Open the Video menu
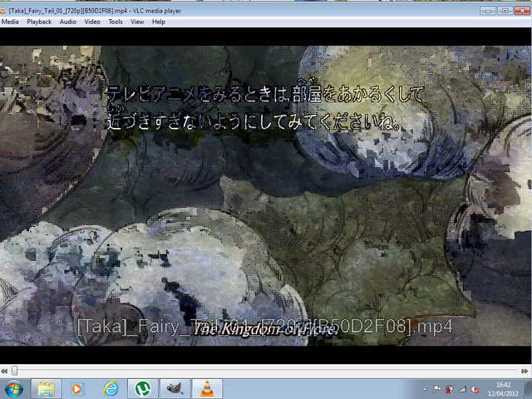Viewport: 532px width, 399px height. tap(92, 22)
